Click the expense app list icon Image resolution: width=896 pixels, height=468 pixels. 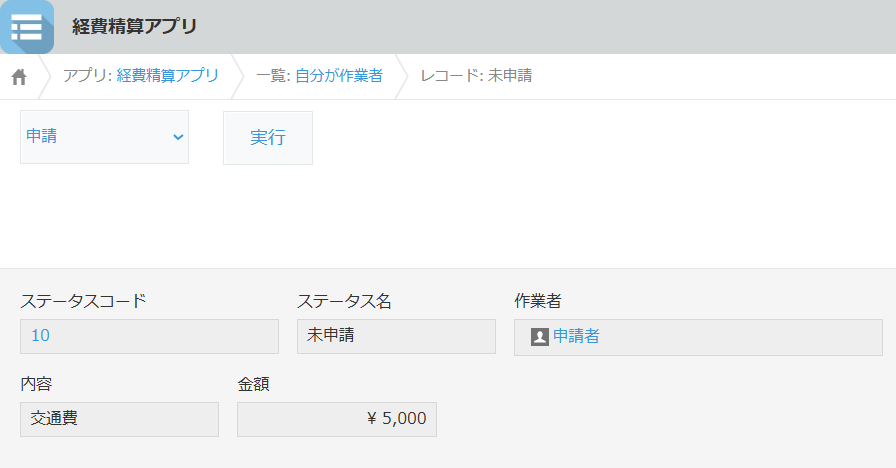click(x=27, y=27)
